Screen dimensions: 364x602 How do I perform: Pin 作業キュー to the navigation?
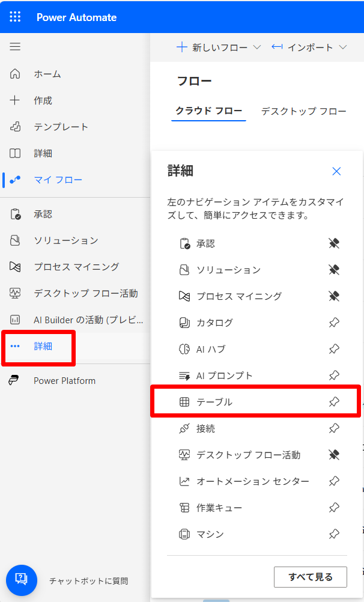tap(334, 508)
